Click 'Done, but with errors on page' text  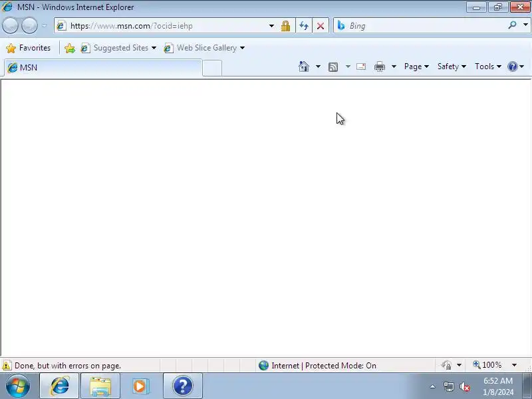68,366
